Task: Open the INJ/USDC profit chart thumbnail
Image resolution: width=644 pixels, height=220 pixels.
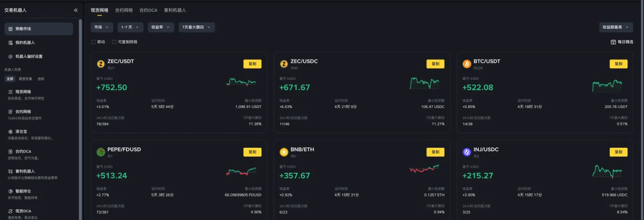Action: [607, 171]
